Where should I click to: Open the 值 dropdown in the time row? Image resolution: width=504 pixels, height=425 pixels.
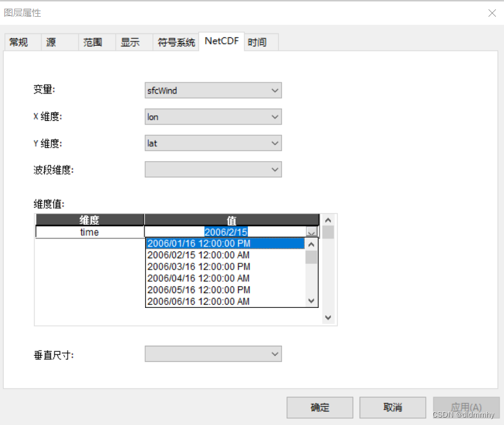point(311,231)
